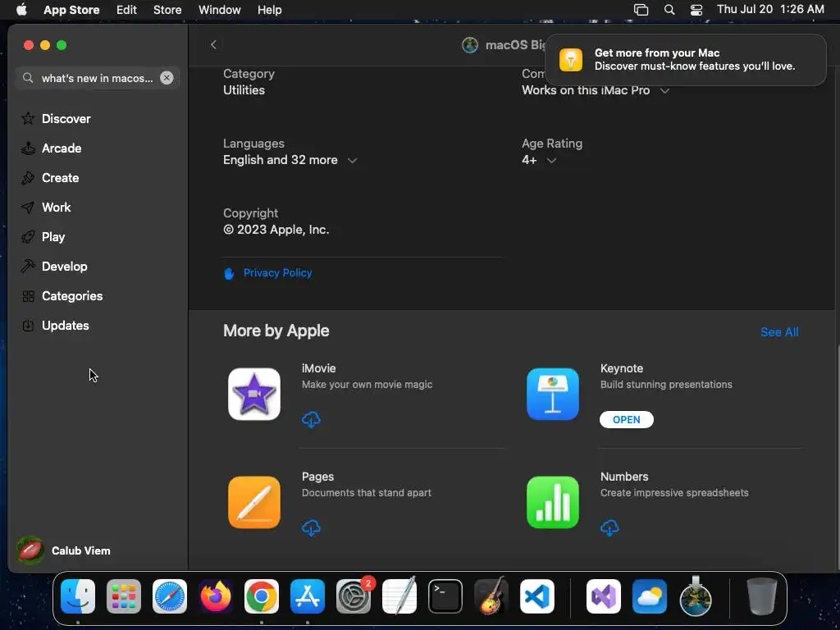Click the Pages title text
This screenshot has height=630, width=840.
pos(317,477)
